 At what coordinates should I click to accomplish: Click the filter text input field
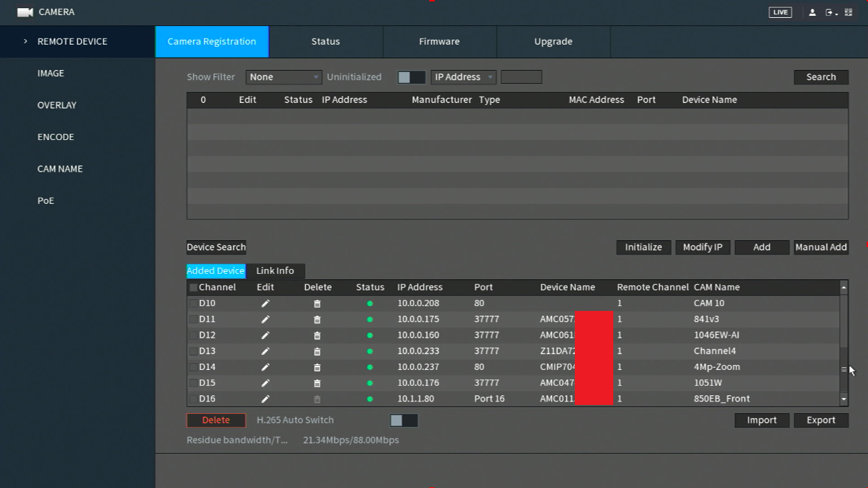click(521, 78)
